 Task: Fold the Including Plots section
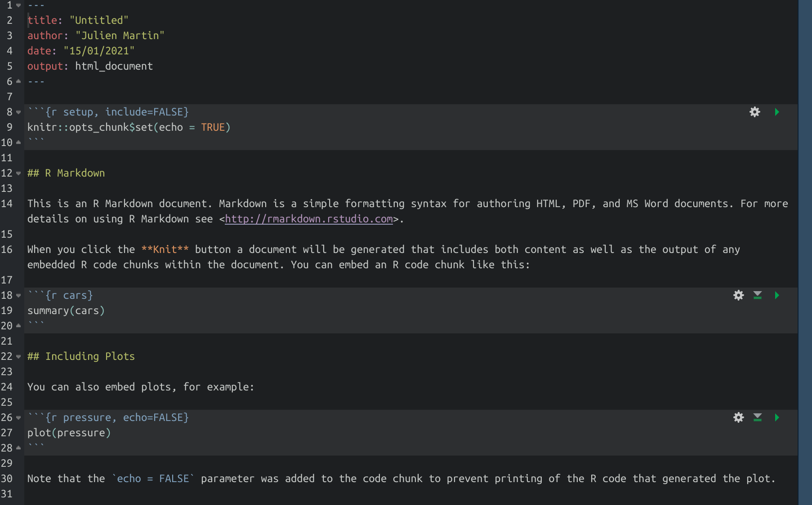(18, 357)
